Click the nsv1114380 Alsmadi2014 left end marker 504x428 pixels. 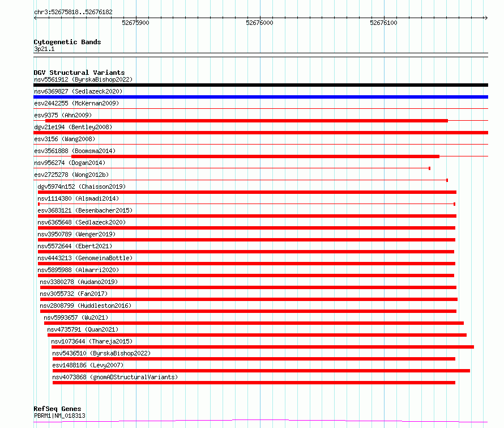point(39,204)
